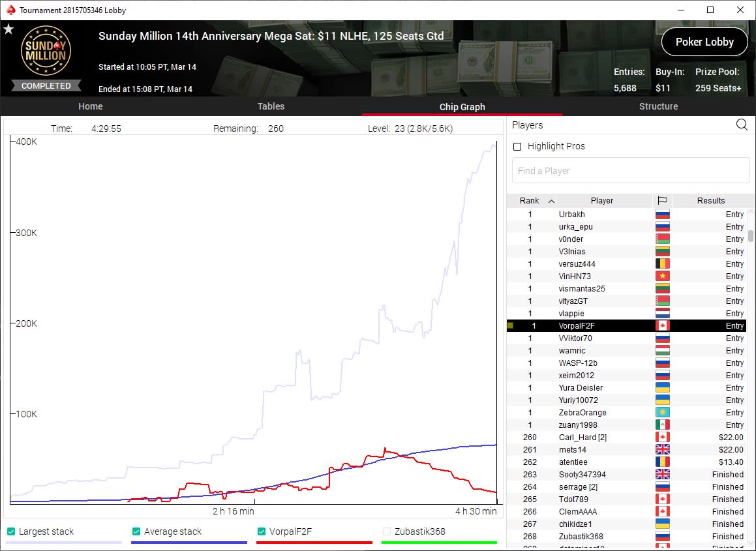756x551 pixels.
Task: Click the Sunday Million logo
Action: point(46,51)
